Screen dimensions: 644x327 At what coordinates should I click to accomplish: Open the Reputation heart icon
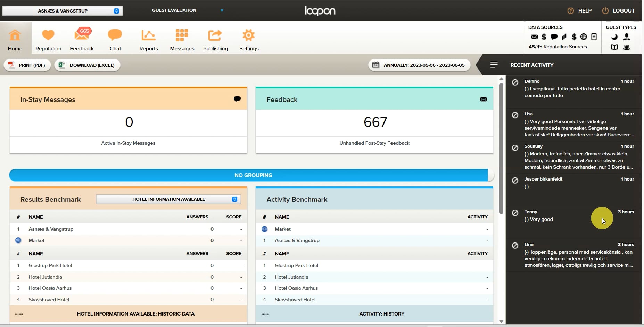pyautogui.click(x=48, y=35)
